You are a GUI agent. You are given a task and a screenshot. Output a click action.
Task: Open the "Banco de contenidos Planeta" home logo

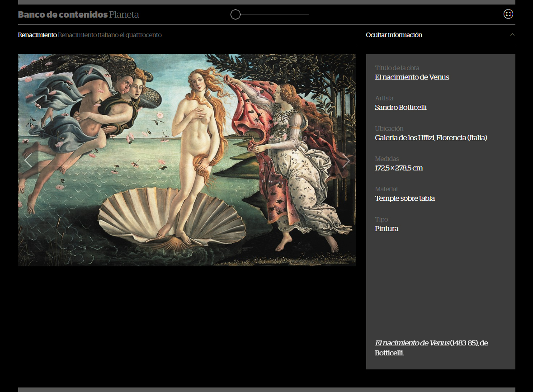tap(78, 14)
